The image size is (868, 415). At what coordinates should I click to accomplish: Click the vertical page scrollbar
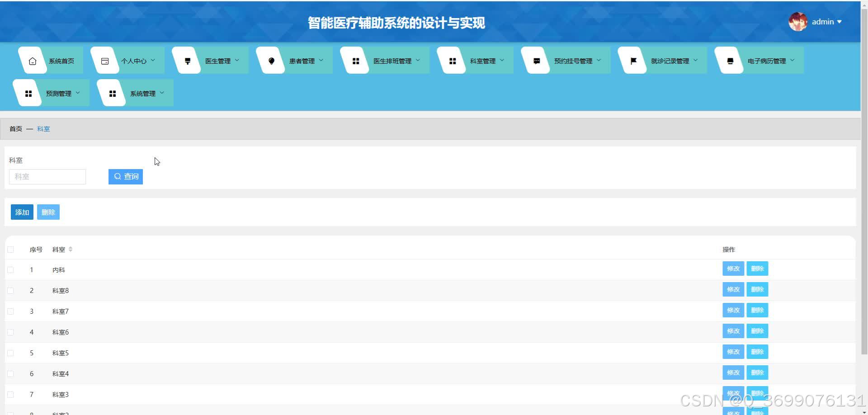864,181
